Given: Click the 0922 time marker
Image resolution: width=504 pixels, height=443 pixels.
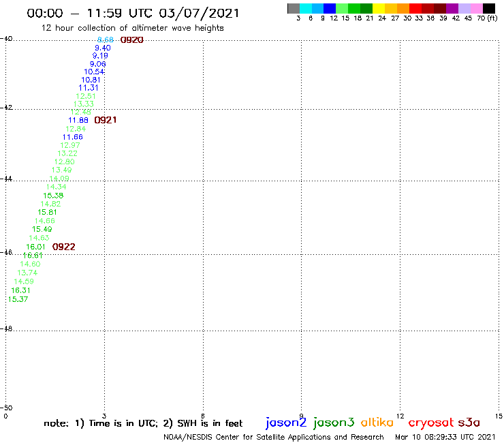Looking at the screenshot, I should coord(63,247).
